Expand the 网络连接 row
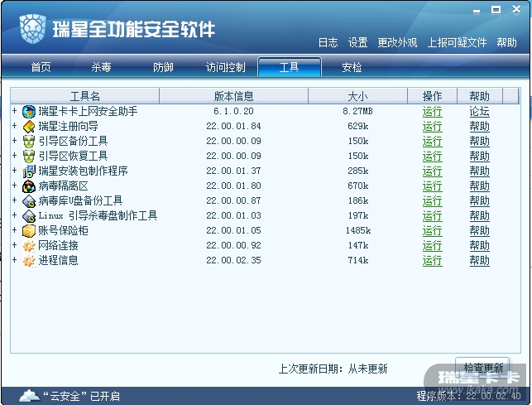 tap(15, 245)
